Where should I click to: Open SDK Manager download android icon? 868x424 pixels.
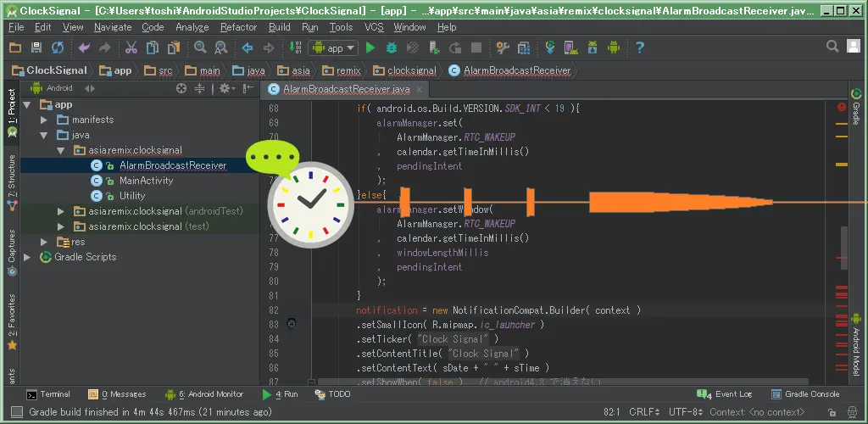pyautogui.click(x=593, y=48)
